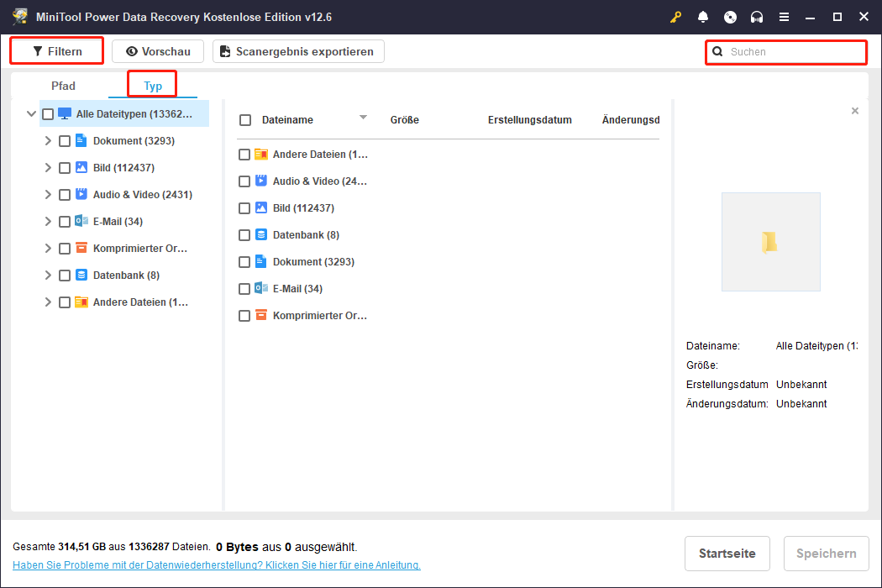Click the monitor icon beside Alle Dateitypen

pos(65,113)
